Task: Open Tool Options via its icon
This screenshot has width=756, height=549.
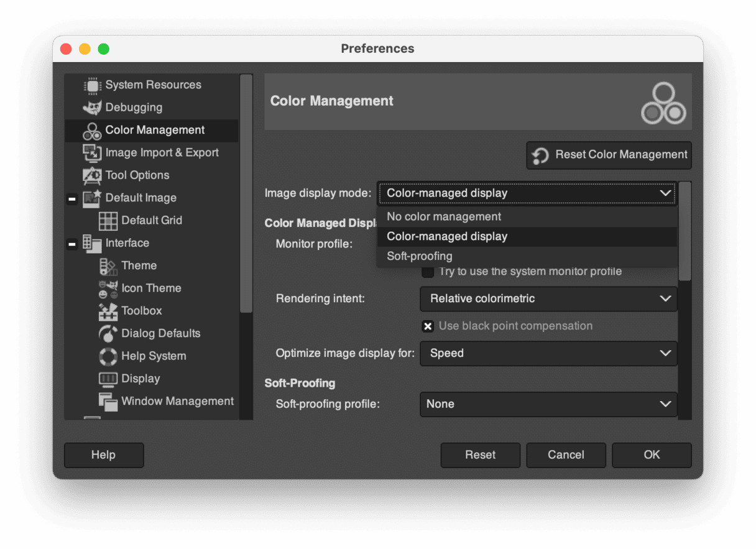Action: click(92, 175)
